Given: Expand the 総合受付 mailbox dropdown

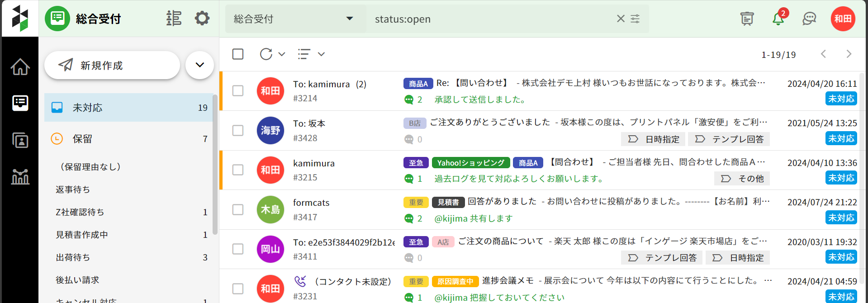Looking at the screenshot, I should click(349, 19).
